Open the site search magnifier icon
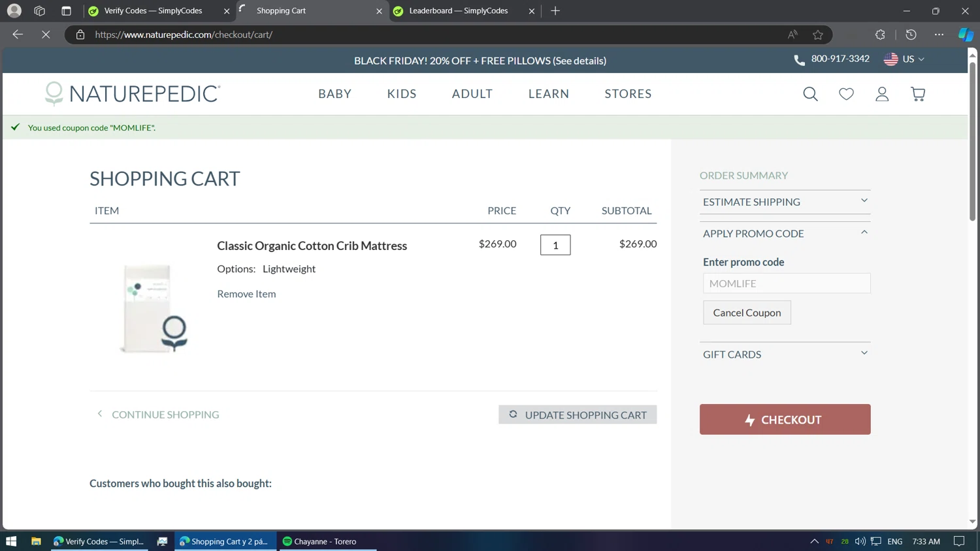The height and width of the screenshot is (551, 980). coord(810,94)
